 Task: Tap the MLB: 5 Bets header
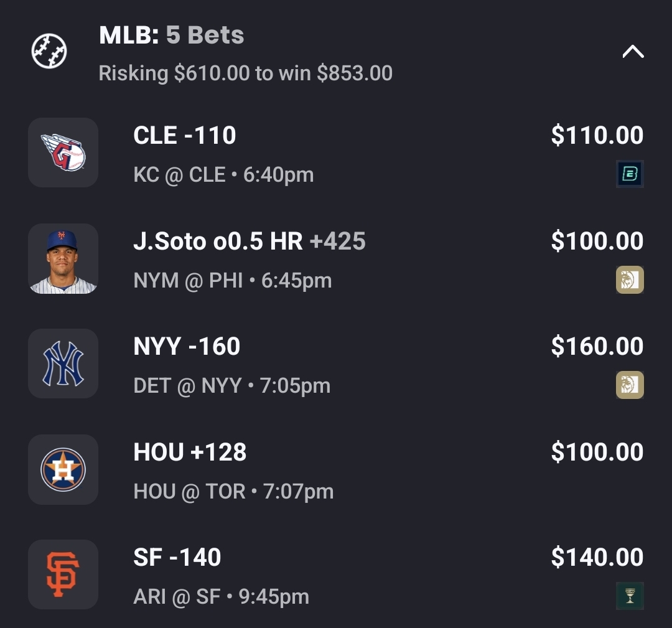pos(172,35)
